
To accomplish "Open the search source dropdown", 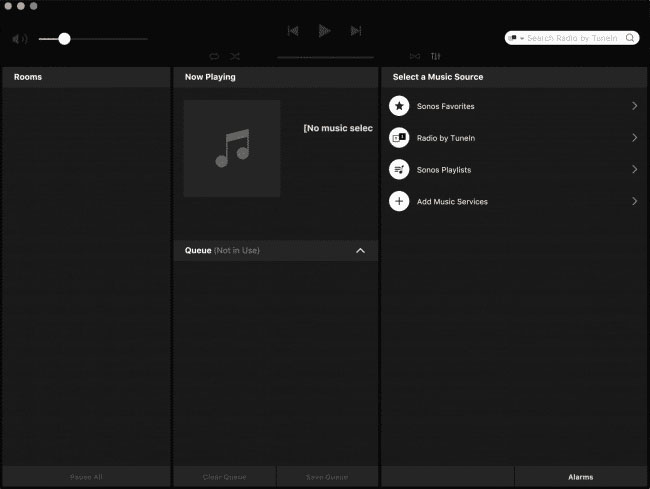I will (x=516, y=38).
